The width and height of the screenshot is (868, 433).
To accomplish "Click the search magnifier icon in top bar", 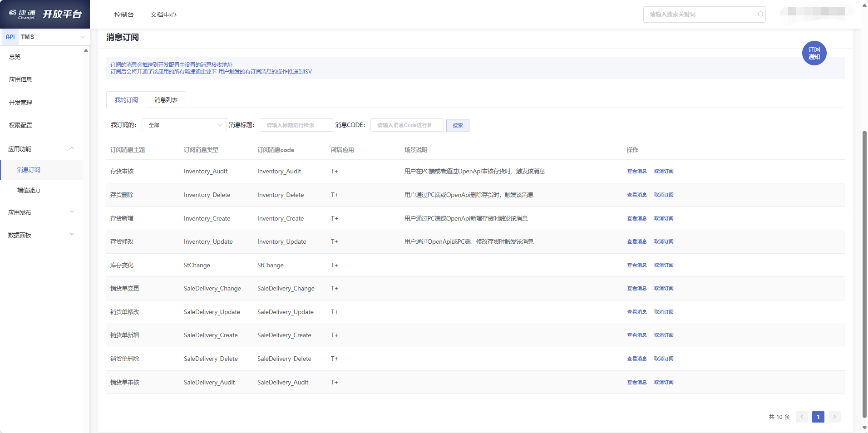I will coord(760,15).
